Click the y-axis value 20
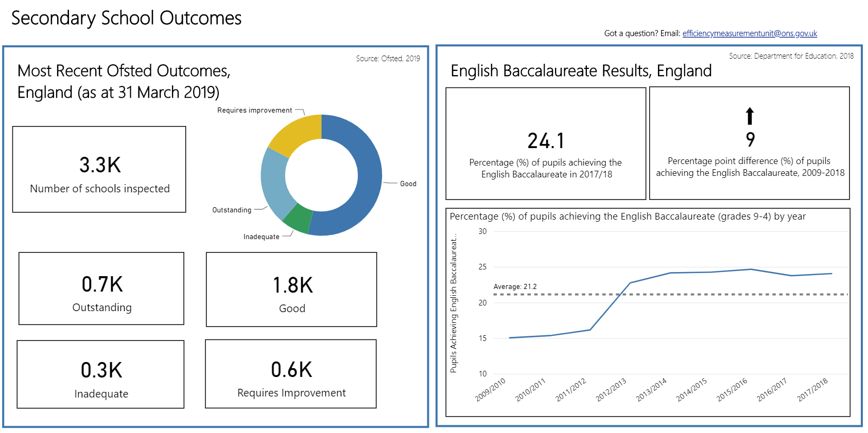 click(x=482, y=303)
